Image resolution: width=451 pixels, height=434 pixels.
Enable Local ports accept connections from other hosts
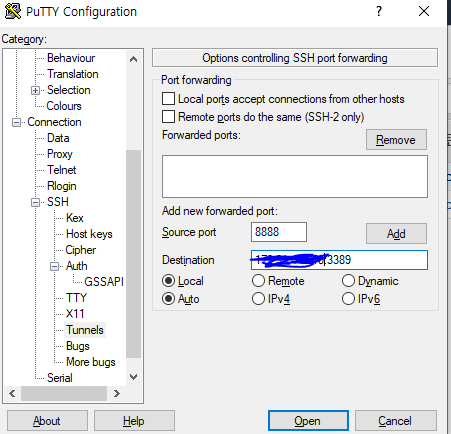pos(168,99)
